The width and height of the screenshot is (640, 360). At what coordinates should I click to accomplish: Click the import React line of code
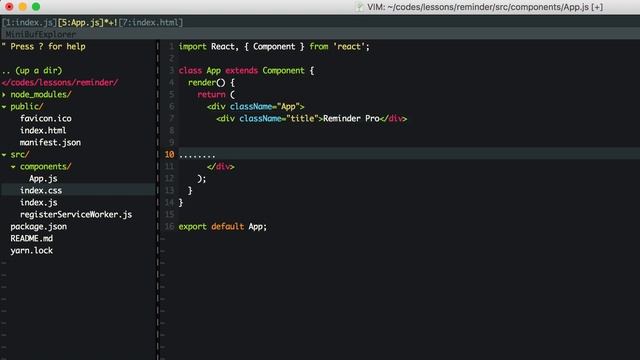274,47
